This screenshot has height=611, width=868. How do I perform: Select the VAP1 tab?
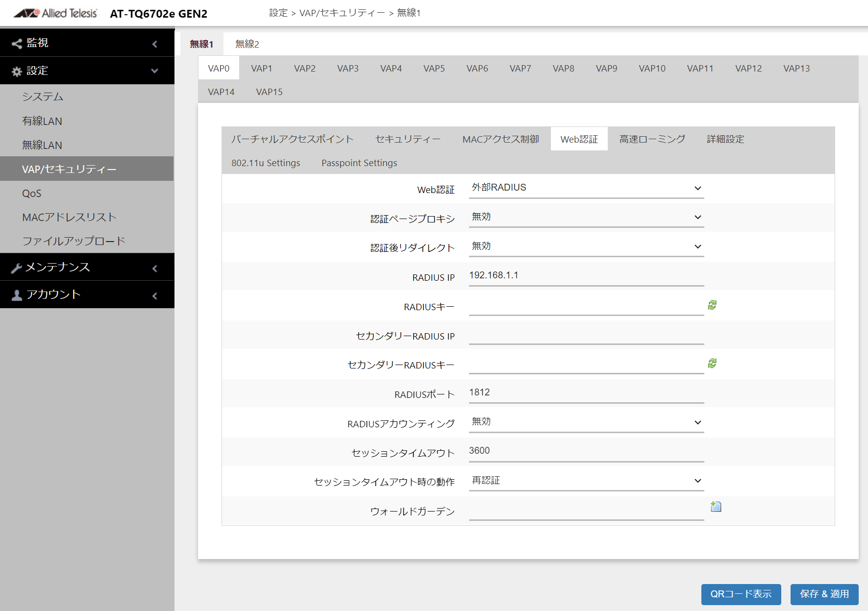click(262, 68)
